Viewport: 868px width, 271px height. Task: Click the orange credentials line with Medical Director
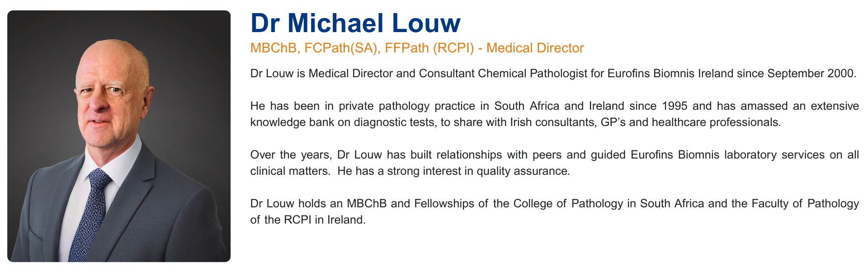417,48
